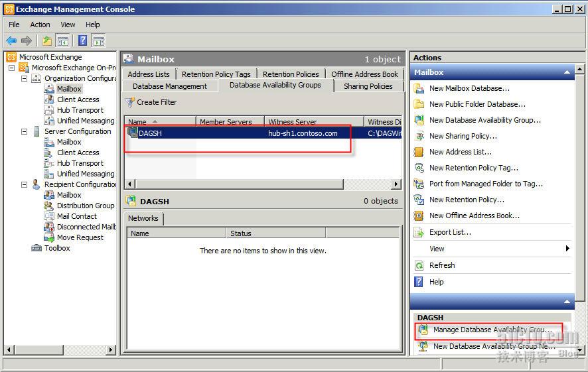The height and width of the screenshot is (372, 588).
Task: Click the blue Help toolbar icon
Action: tap(82, 40)
